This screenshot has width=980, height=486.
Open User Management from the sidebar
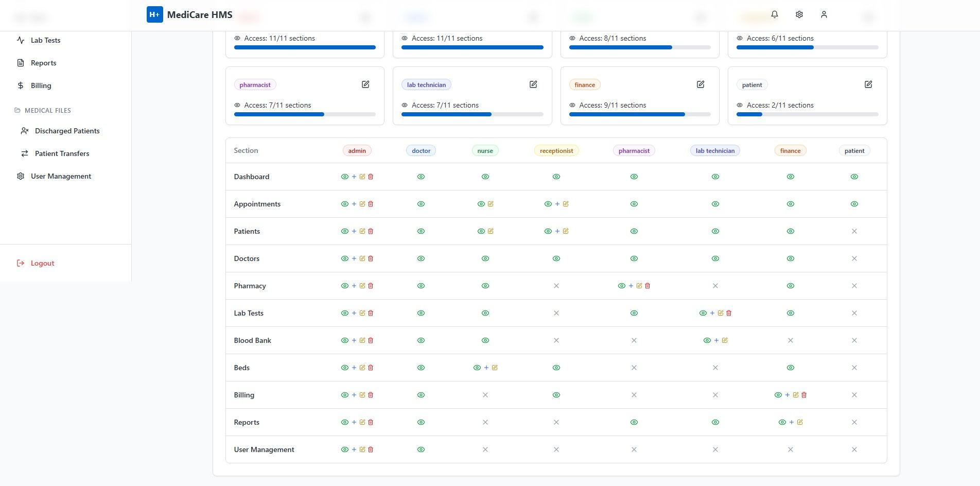click(61, 176)
